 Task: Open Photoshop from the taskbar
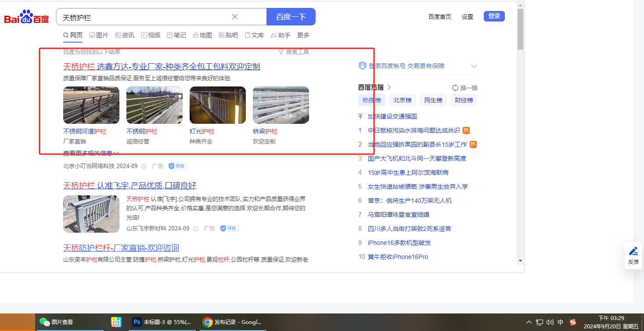[x=162, y=322]
